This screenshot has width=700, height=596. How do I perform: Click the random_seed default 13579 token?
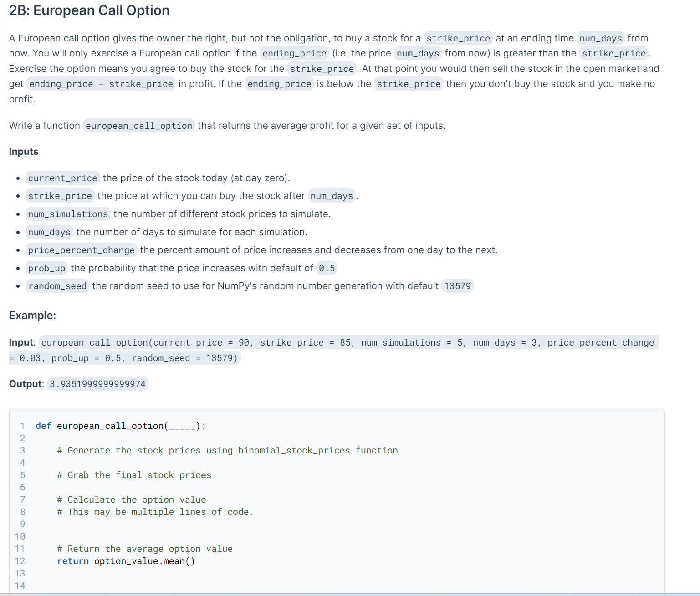pos(457,286)
